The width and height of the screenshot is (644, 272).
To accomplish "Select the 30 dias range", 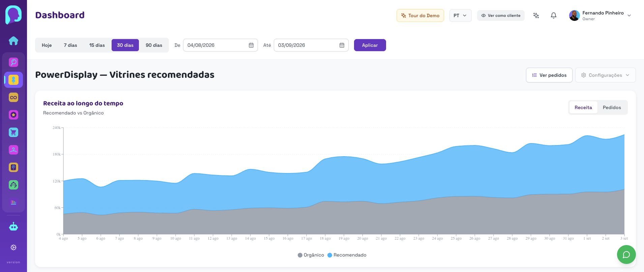I will [x=125, y=45].
